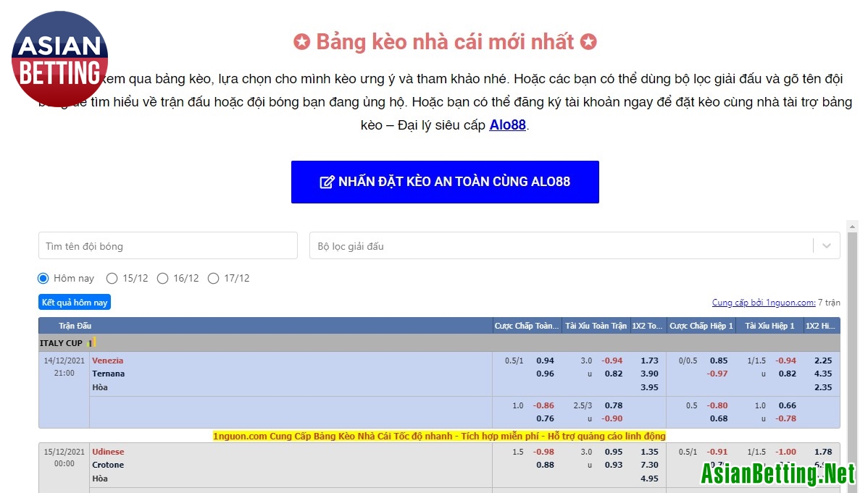Click the Udinese over odds 0.95
The height and width of the screenshot is (493, 868).
pyautogui.click(x=614, y=452)
